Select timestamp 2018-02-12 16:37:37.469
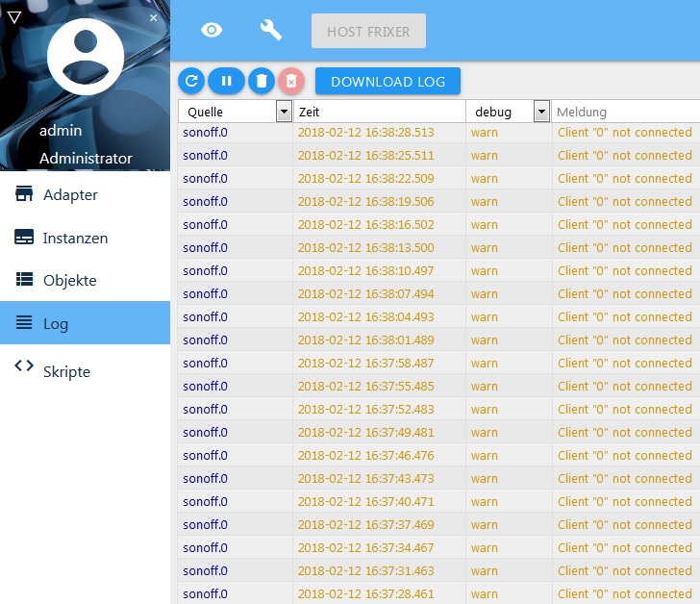Screen dimensions: 700x604 pos(365,524)
